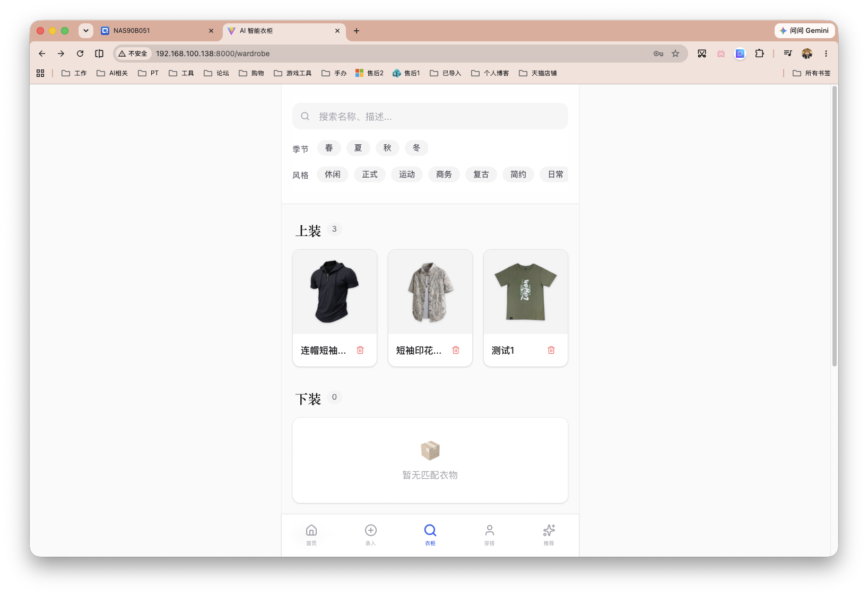The width and height of the screenshot is (868, 596).
Task: Open the 工作 bookmarks folder
Action: (74, 73)
